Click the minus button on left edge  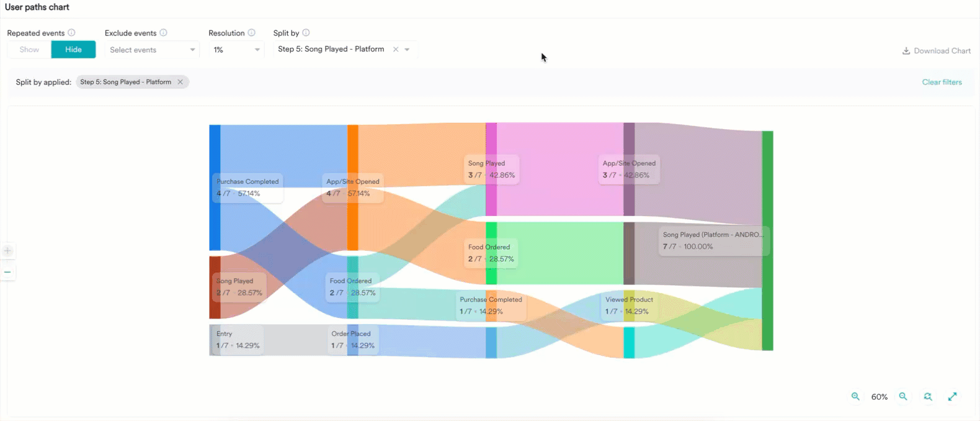(x=7, y=272)
